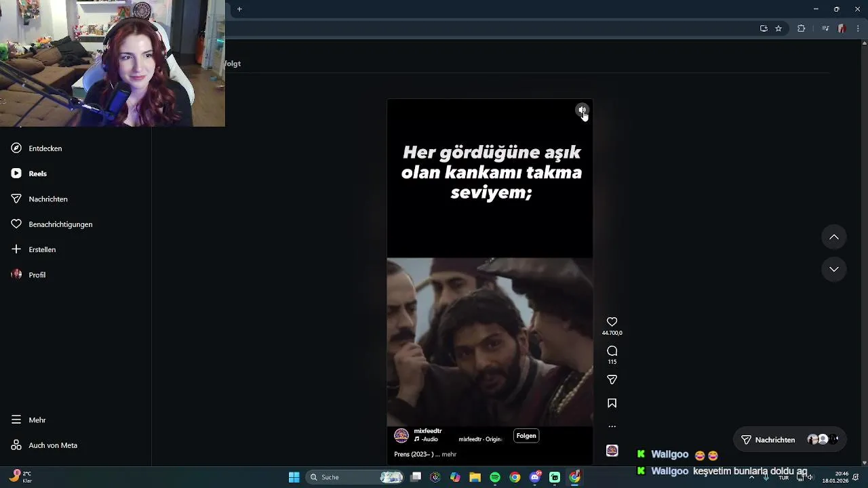Go to previous reel with up arrow
The width and height of the screenshot is (868, 488).
tap(834, 237)
